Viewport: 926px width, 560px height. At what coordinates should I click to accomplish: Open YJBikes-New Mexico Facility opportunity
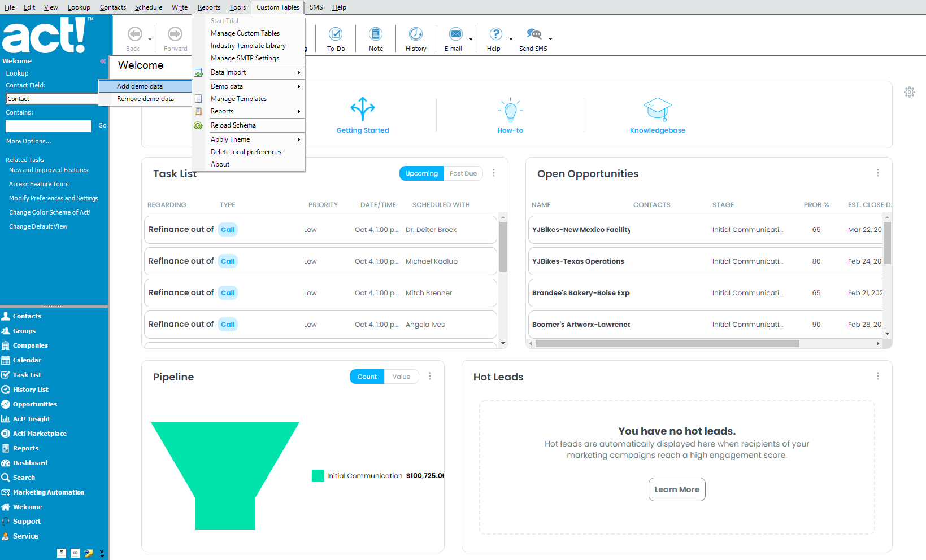tap(581, 230)
